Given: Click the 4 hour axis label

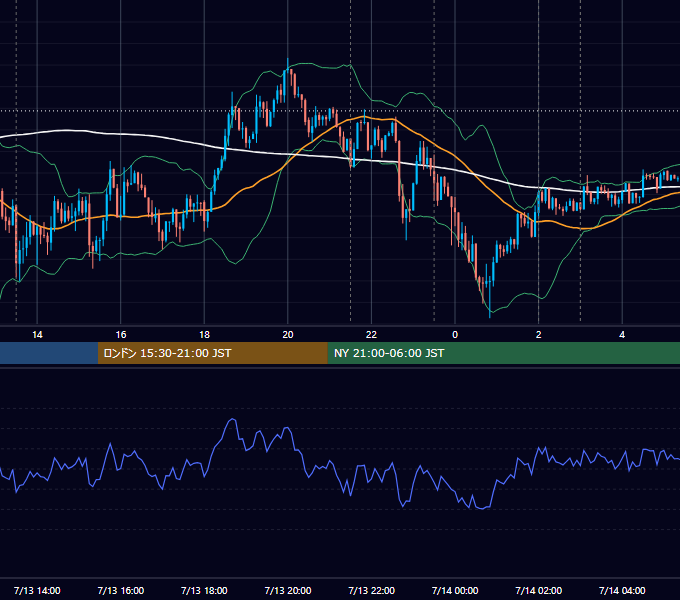Looking at the screenshot, I should [622, 335].
